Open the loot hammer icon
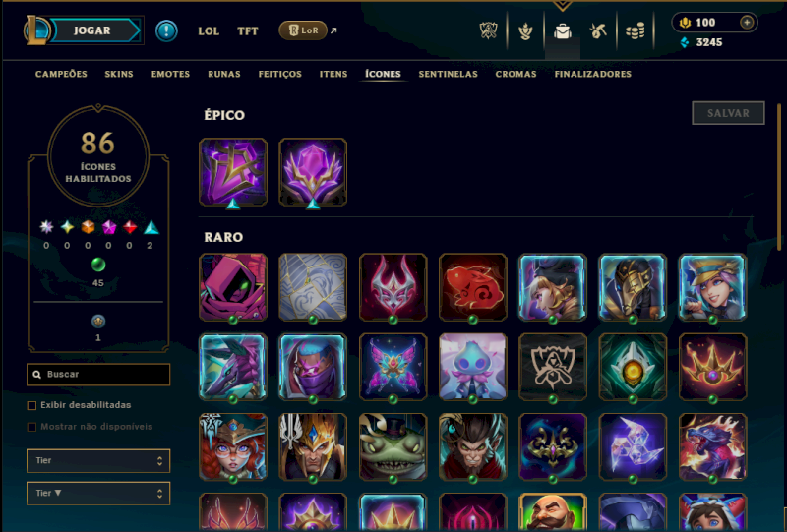Image resolution: width=787 pixels, height=532 pixels. (x=598, y=31)
